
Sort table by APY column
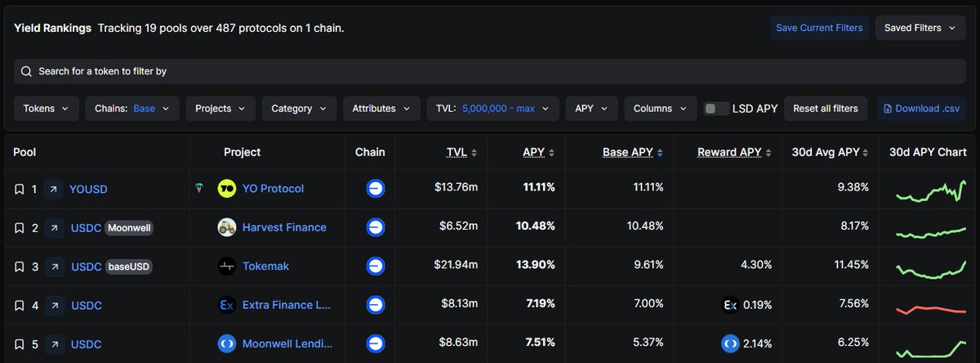538,152
